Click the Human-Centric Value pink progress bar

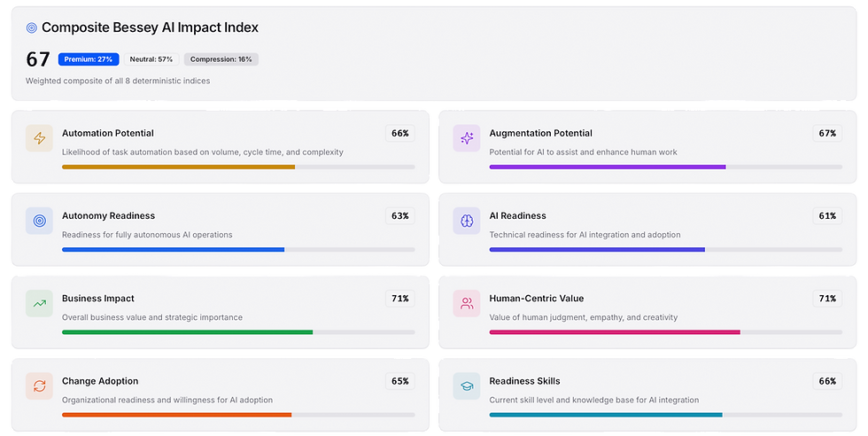click(x=614, y=332)
